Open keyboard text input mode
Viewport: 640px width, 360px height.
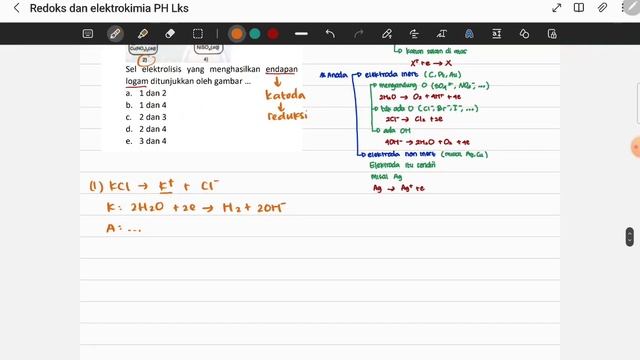[88, 34]
